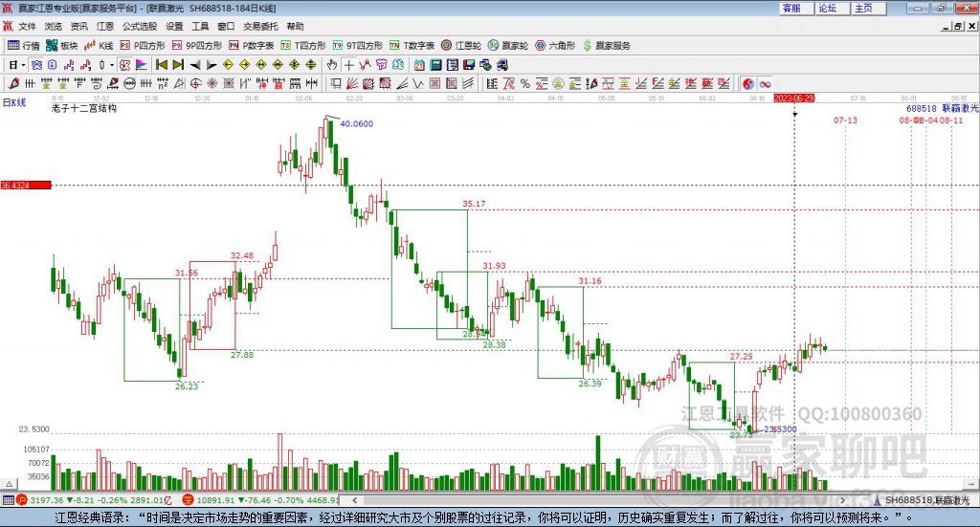Open the 浏览 menu

pos(54,26)
